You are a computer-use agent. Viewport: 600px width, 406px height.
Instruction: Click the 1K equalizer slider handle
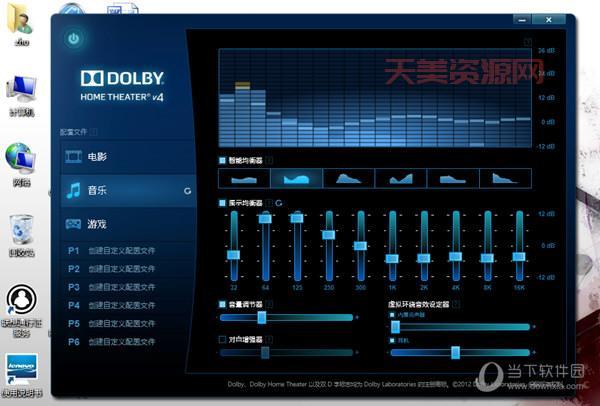[x=392, y=259]
